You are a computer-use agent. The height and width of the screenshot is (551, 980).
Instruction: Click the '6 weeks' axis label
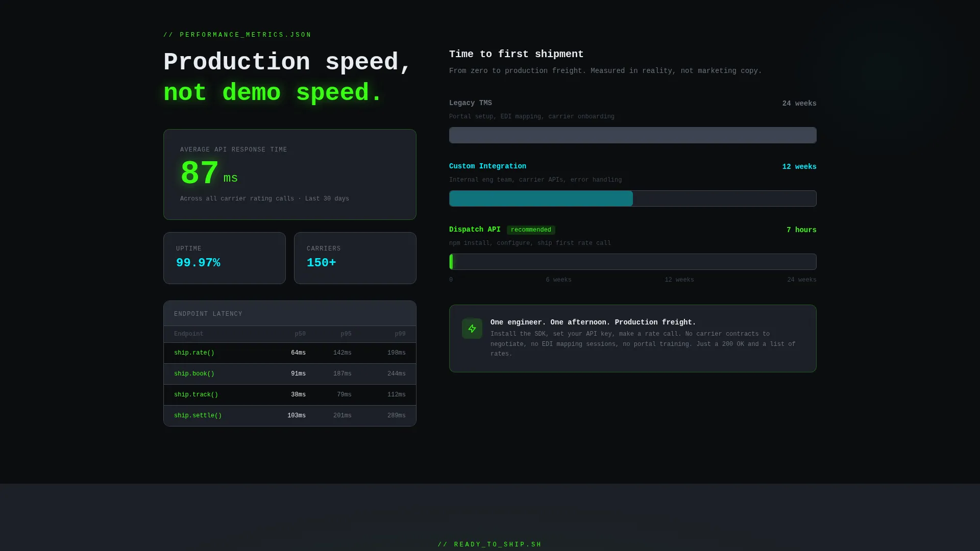click(x=558, y=280)
